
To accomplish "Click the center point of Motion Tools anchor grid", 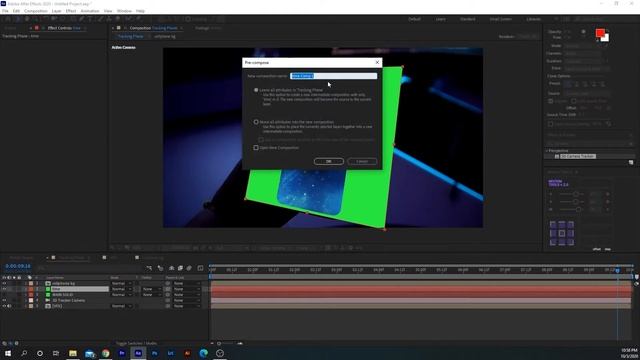I will point(562,233).
